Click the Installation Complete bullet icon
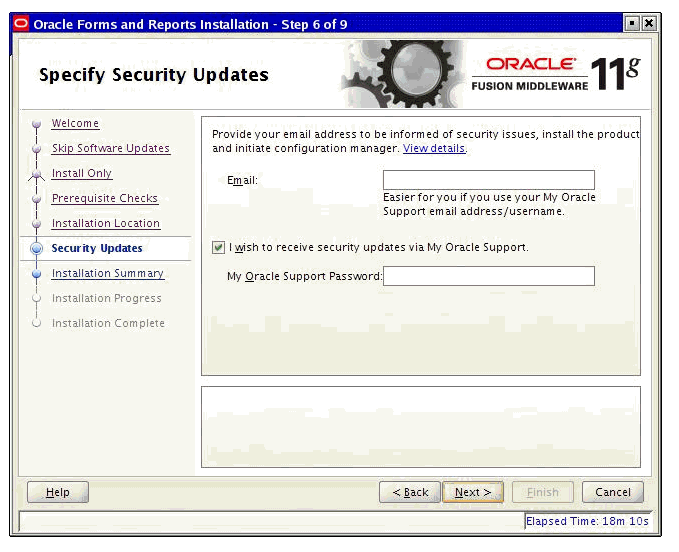This screenshot has height=552, width=679. 37,323
